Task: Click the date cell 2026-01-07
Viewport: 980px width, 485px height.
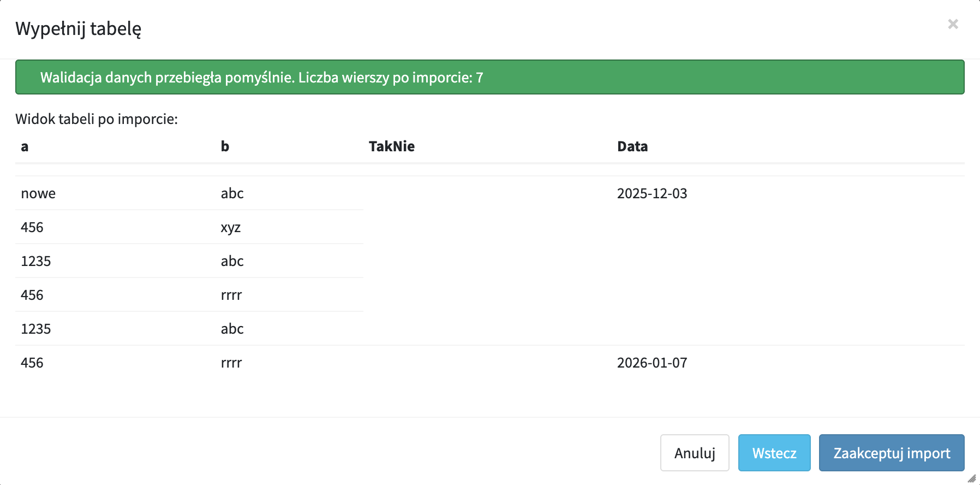Action: pyautogui.click(x=652, y=363)
